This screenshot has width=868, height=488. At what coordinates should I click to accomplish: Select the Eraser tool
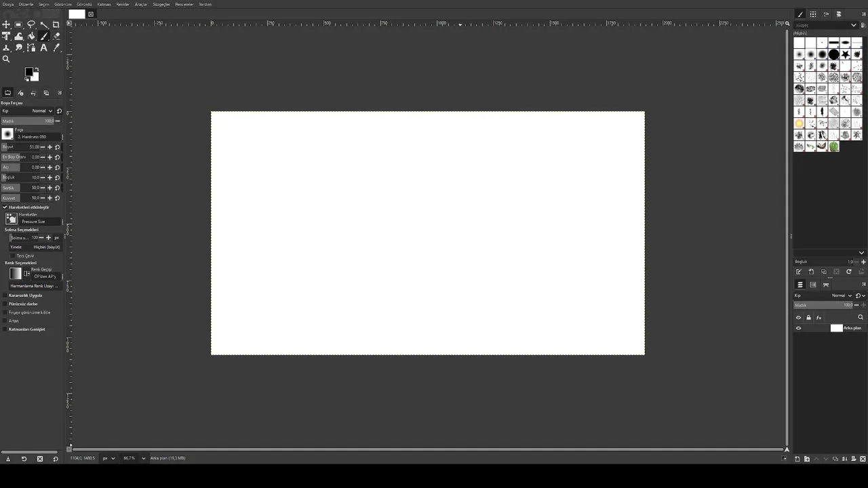(x=56, y=36)
